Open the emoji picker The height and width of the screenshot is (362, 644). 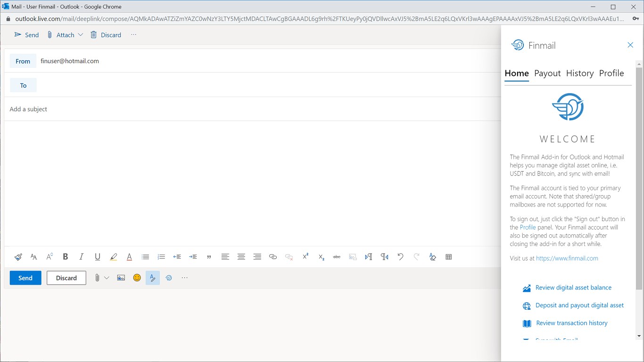137,278
